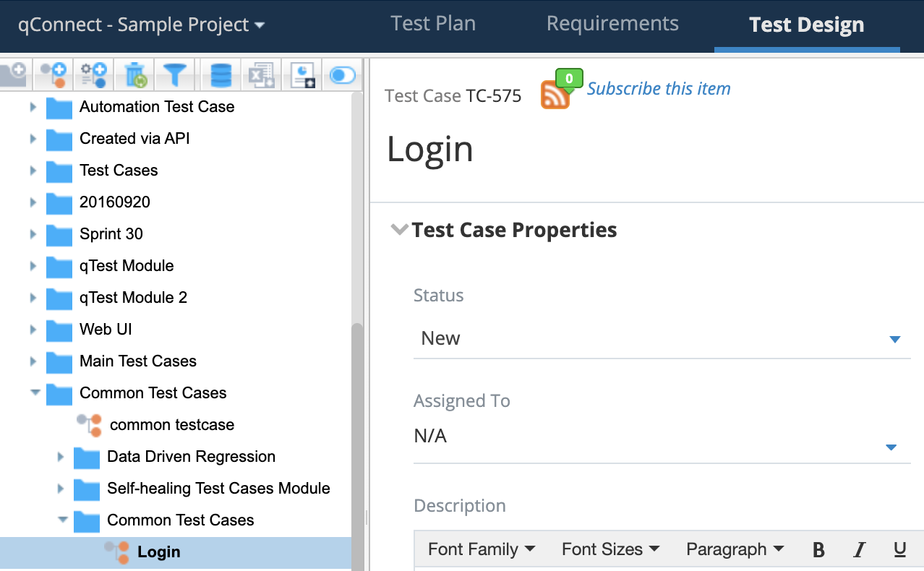Open the automated test case creation tool

click(x=93, y=74)
